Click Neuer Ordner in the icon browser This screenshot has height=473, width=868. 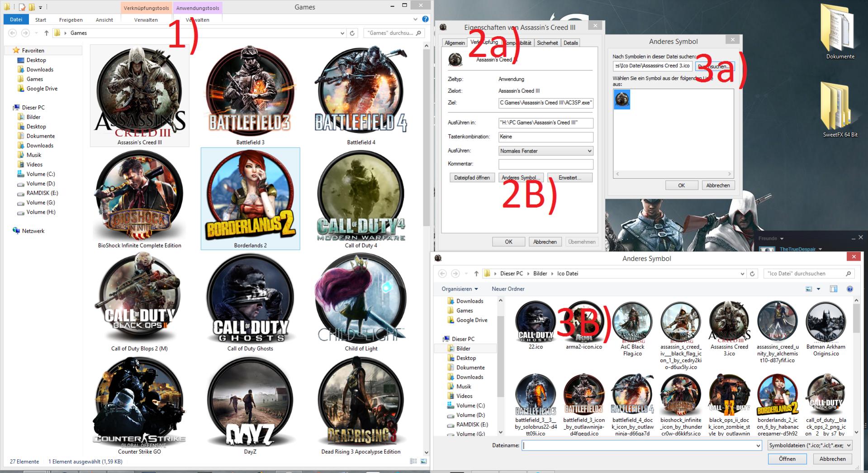508,289
